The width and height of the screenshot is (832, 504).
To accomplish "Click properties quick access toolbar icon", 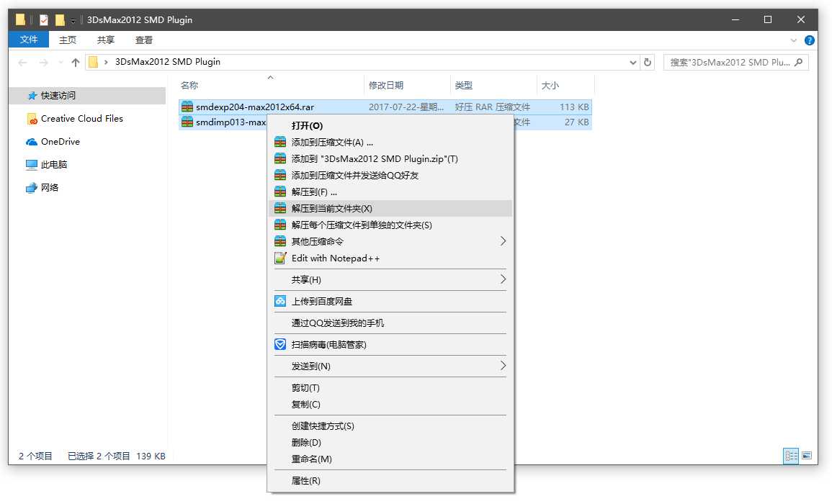I will click(44, 20).
